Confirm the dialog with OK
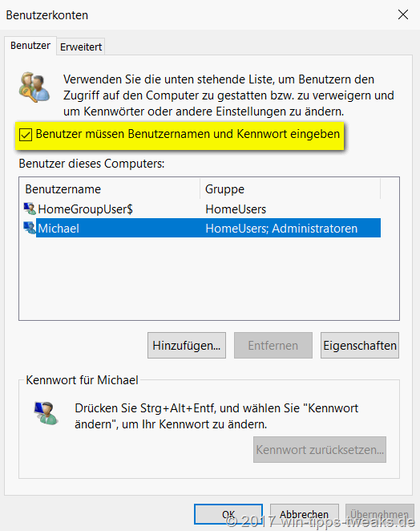 point(228,514)
